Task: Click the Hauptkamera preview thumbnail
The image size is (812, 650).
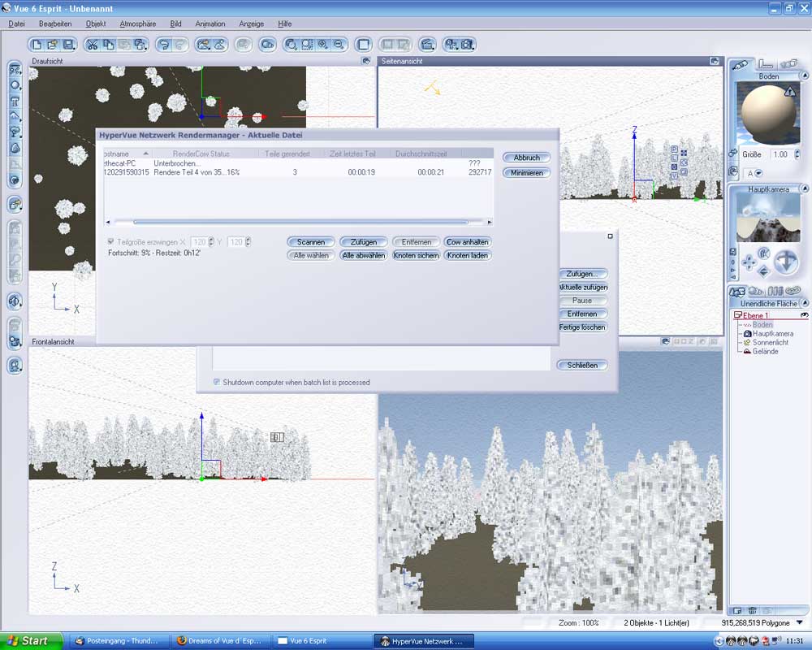Action: pyautogui.click(x=768, y=219)
